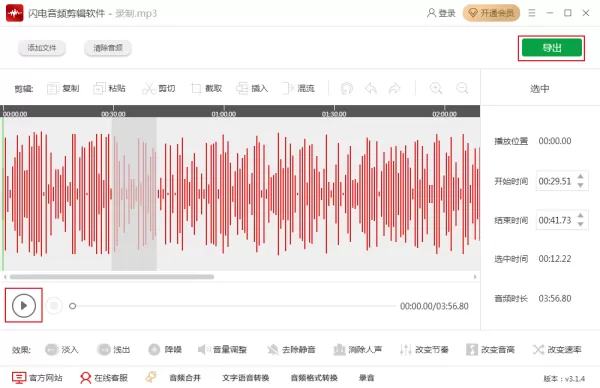The image size is (600, 388).
Task: Open Text-to-Speech conversion (文字语音转换)
Action: coord(246,378)
